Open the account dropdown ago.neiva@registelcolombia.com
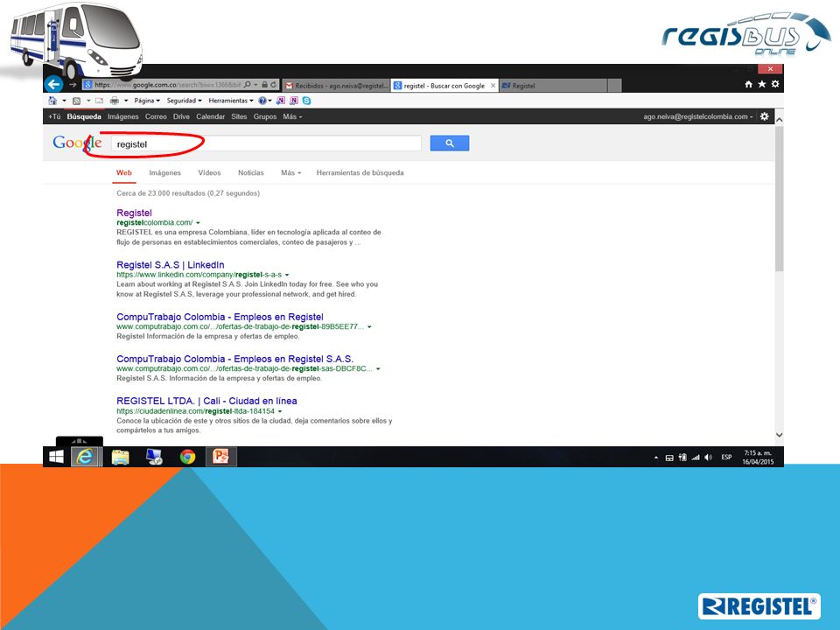840x630 pixels. coord(698,116)
